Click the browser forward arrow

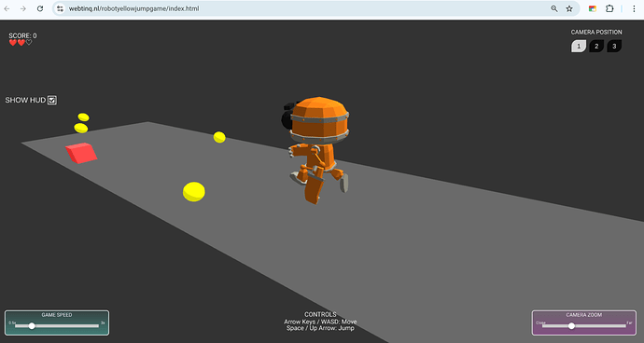(x=23, y=8)
